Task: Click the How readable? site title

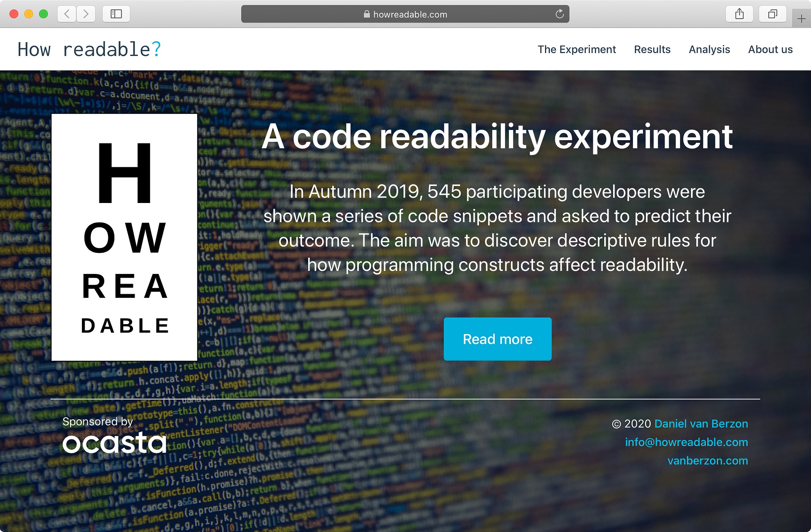Action: click(x=89, y=49)
